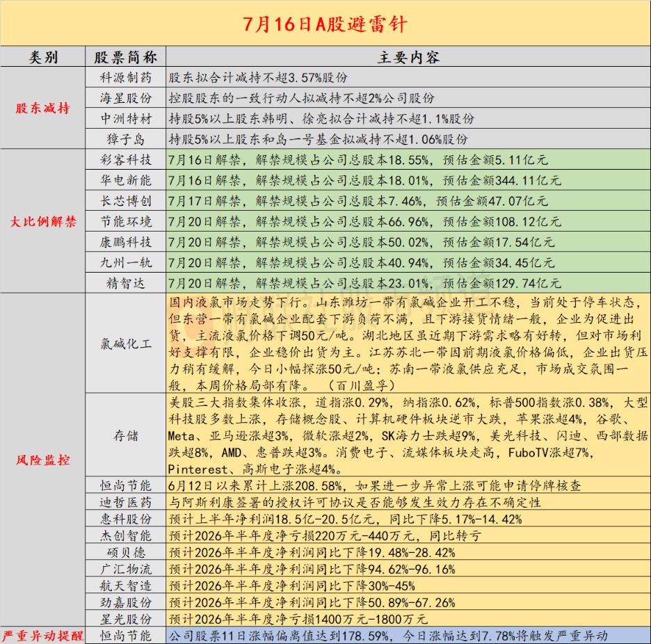
Task: Select the 股票简称 column header
Action: click(x=125, y=57)
